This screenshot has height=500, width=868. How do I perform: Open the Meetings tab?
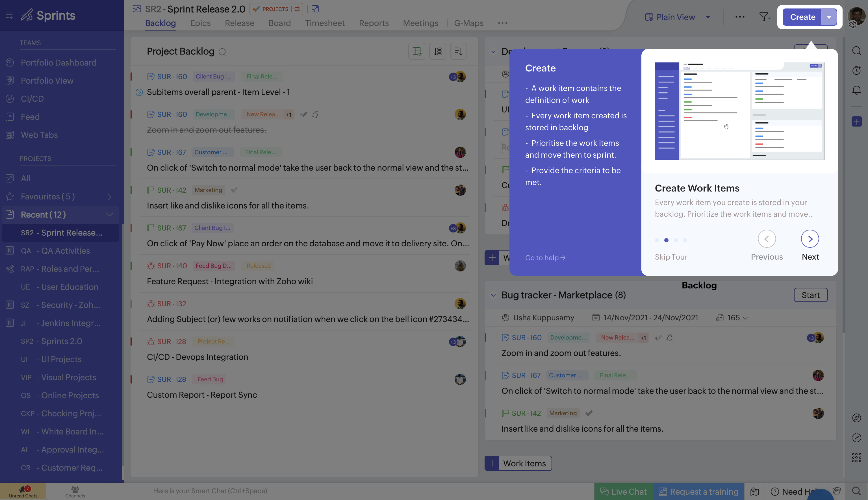420,23
